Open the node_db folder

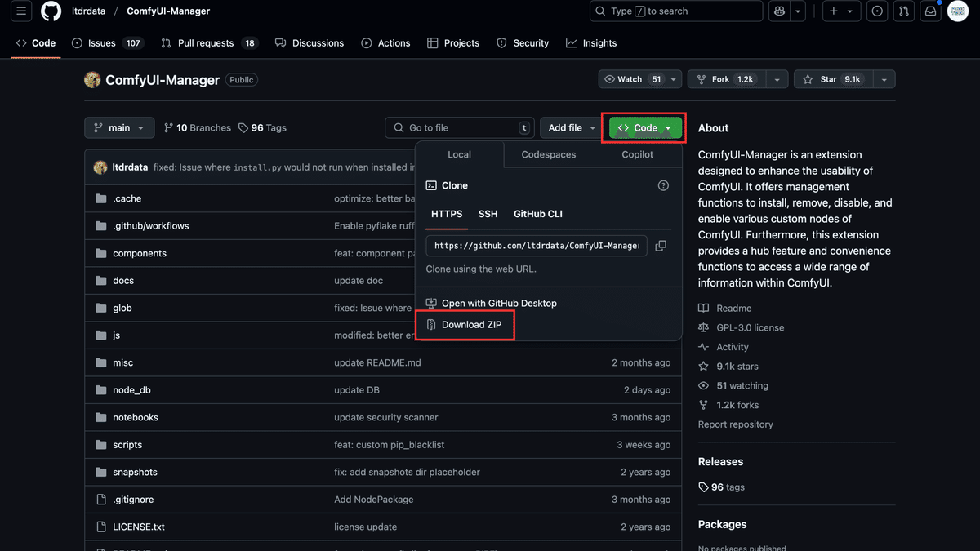(x=131, y=390)
